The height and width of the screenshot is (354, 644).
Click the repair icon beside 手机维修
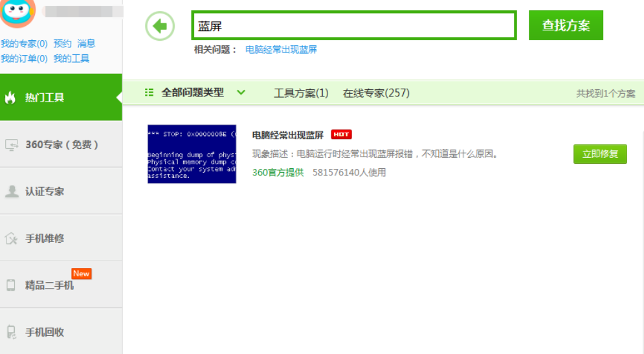click(11, 239)
